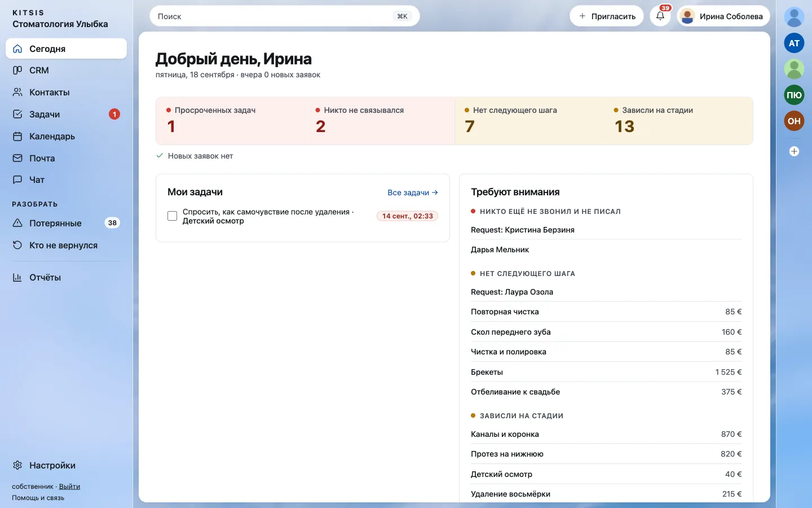Click the Календарь calendar icon
Image resolution: width=812 pixels, height=508 pixels.
17,136
